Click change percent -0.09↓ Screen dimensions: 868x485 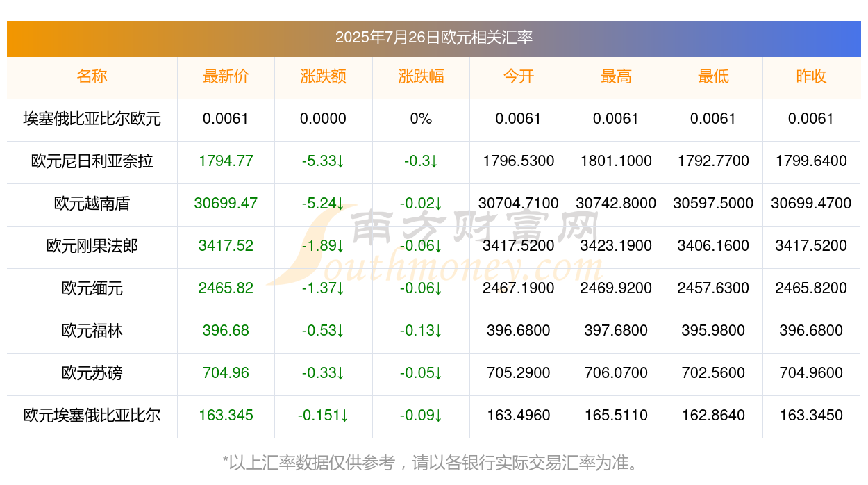coord(421,416)
